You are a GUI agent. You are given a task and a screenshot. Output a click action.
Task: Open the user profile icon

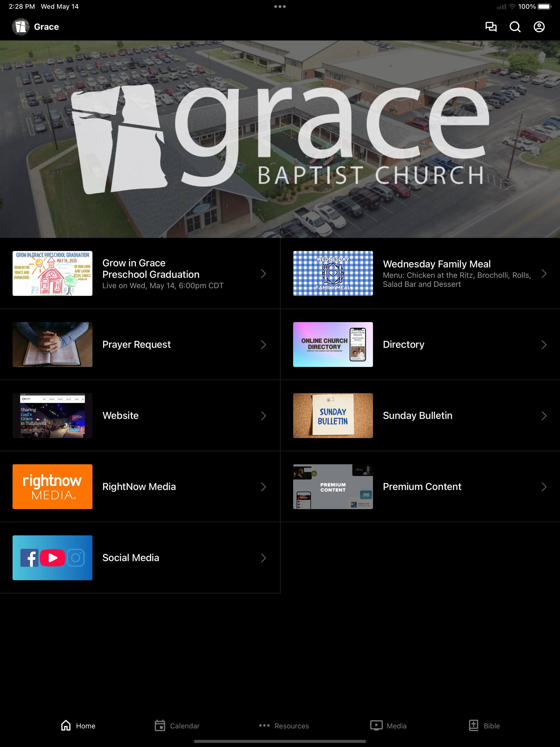pyautogui.click(x=539, y=27)
